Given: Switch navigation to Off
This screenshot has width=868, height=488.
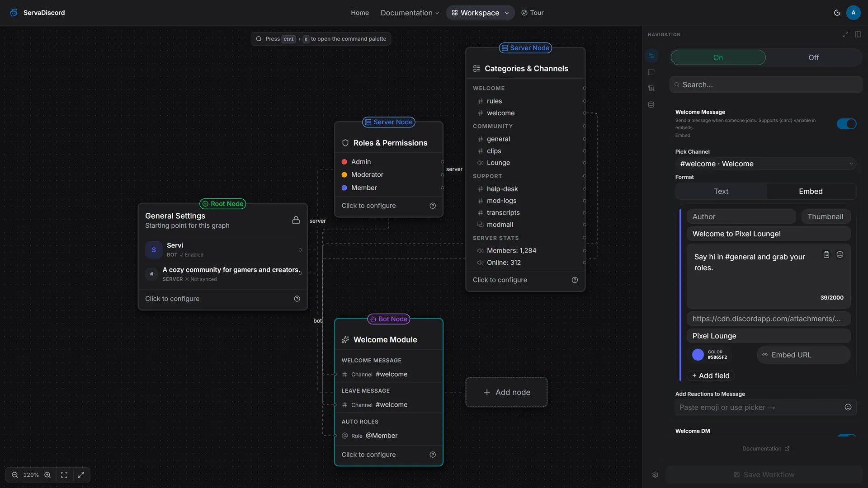Looking at the screenshot, I should pos(813,57).
